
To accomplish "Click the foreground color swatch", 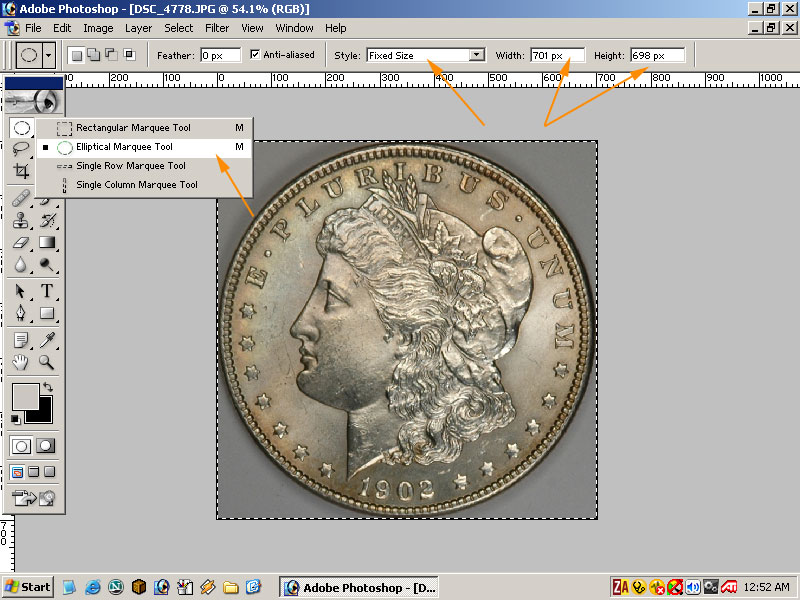I will tap(24, 396).
